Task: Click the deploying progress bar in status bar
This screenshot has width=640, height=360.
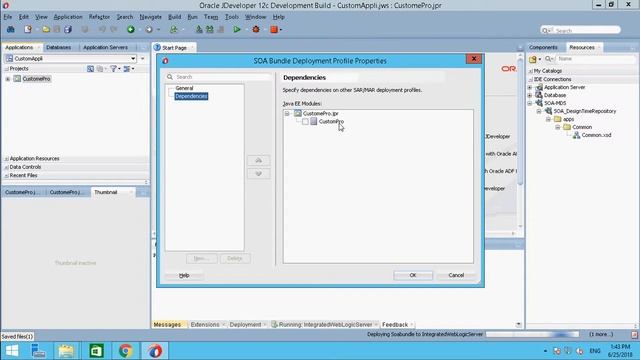Action: [x=532, y=334]
